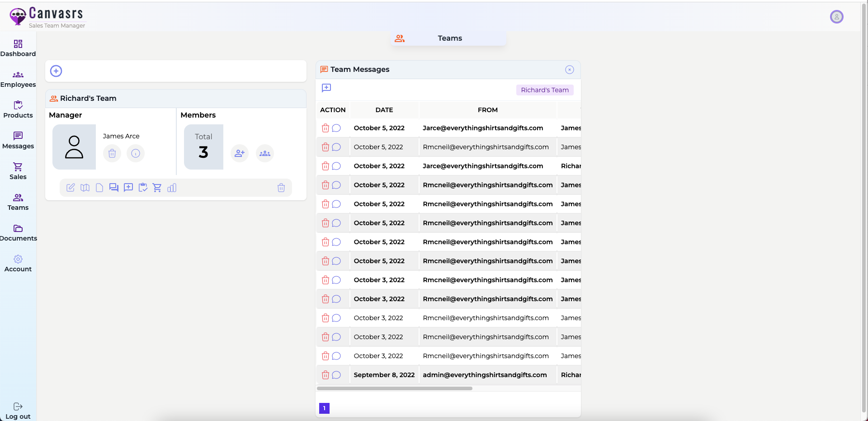Open Messages in the sidebar
Screen dimensions: 868x421
click(x=18, y=141)
